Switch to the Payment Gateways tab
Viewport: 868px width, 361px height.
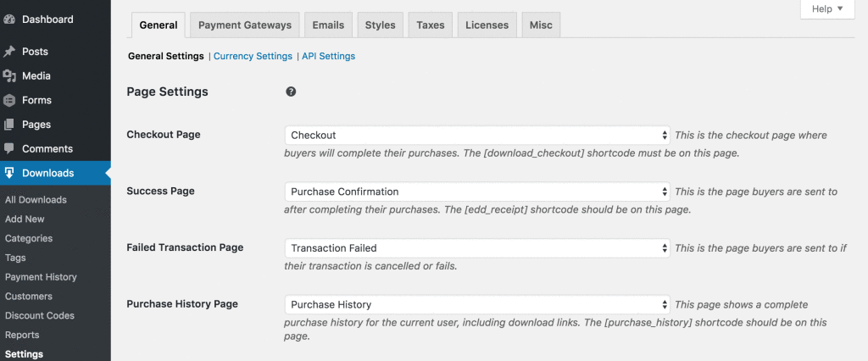tap(244, 25)
